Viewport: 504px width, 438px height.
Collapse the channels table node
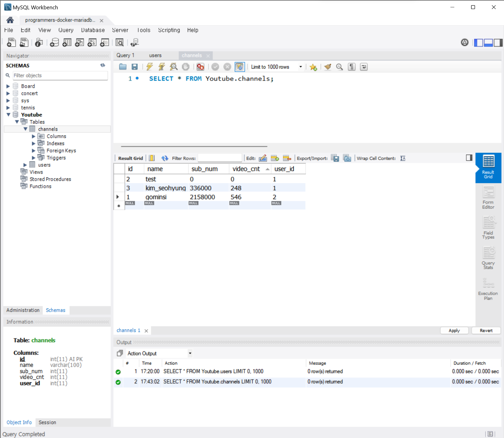[x=25, y=129]
